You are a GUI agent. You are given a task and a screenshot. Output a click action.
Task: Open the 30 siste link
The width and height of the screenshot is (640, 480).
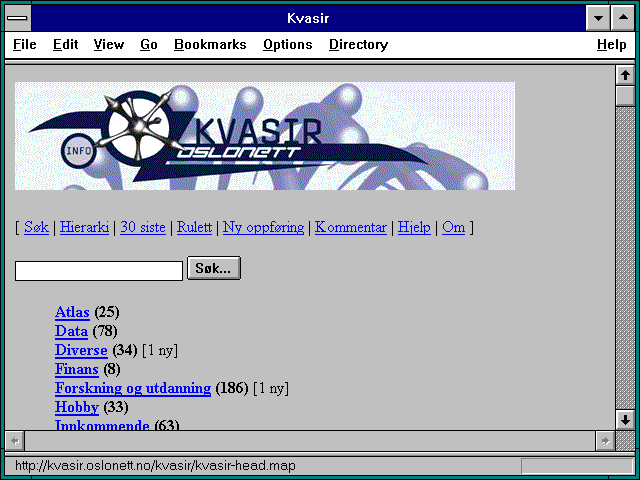143,227
